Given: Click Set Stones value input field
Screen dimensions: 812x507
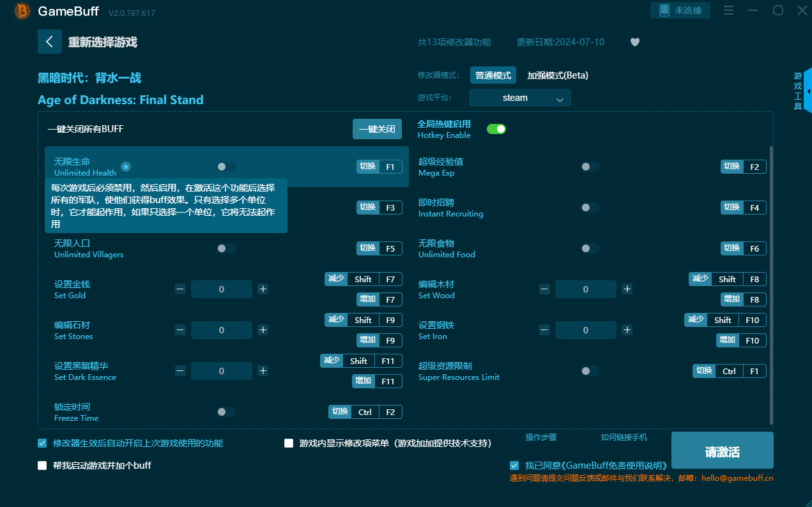Looking at the screenshot, I should coord(222,330).
